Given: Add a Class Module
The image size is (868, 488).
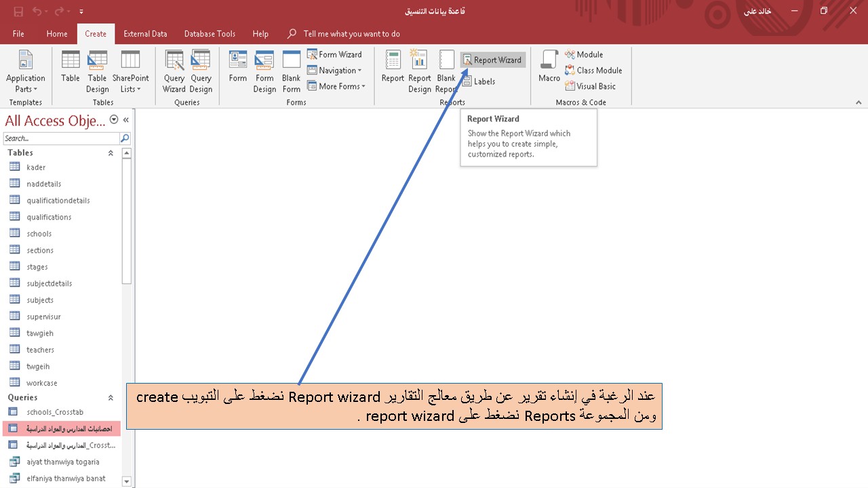Looking at the screenshot, I should tap(594, 70).
